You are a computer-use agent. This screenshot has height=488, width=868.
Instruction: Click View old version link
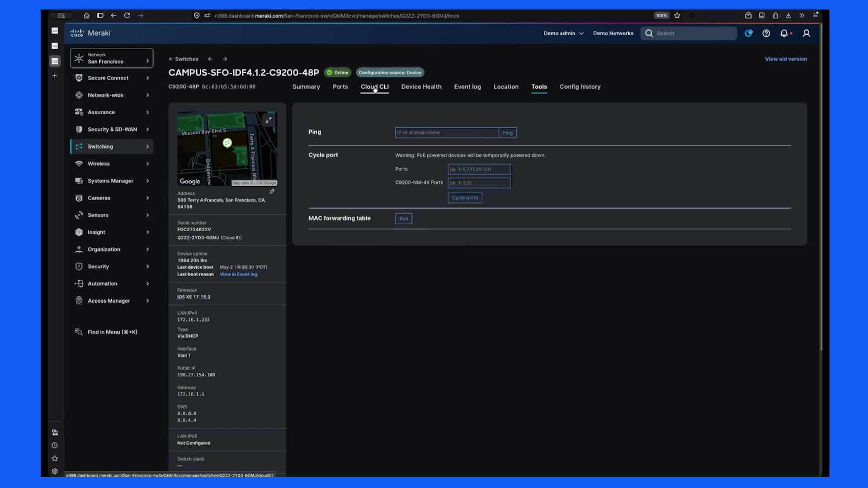click(786, 59)
